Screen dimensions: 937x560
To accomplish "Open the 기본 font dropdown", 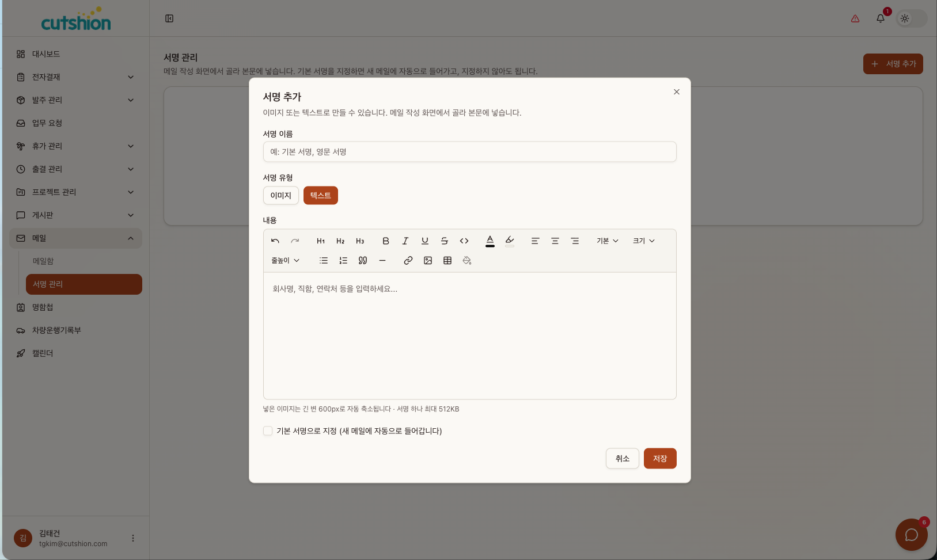I will 608,241.
